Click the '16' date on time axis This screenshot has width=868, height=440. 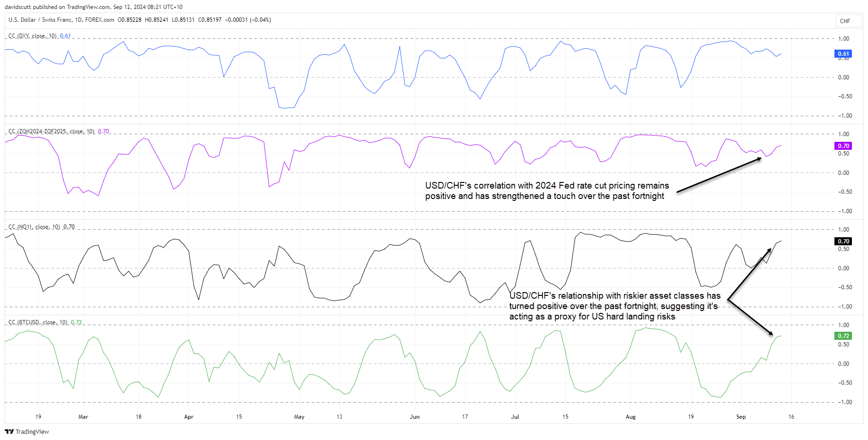click(x=791, y=417)
